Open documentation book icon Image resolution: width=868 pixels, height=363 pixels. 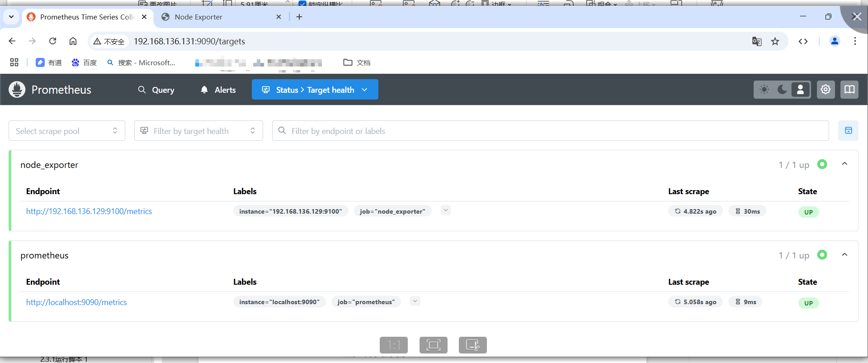pyautogui.click(x=849, y=90)
